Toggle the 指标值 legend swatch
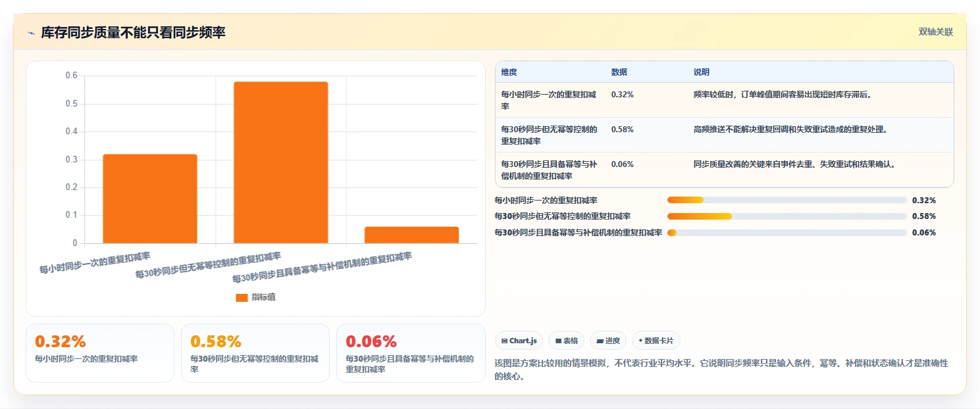 [242, 297]
